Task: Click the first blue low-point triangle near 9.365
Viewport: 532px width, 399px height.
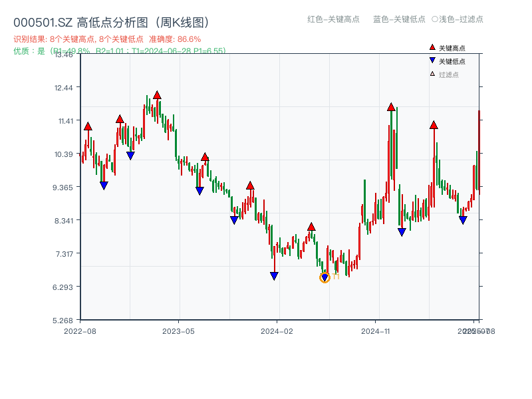Action: coord(103,184)
